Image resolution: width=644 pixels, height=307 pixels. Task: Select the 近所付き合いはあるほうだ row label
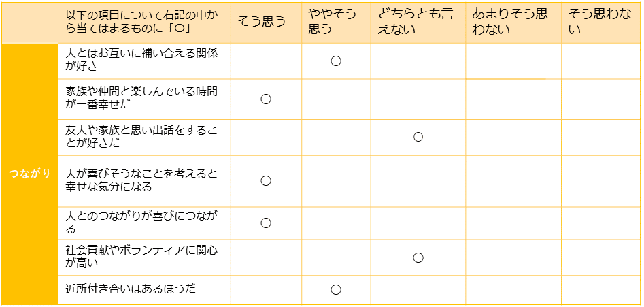131,289
